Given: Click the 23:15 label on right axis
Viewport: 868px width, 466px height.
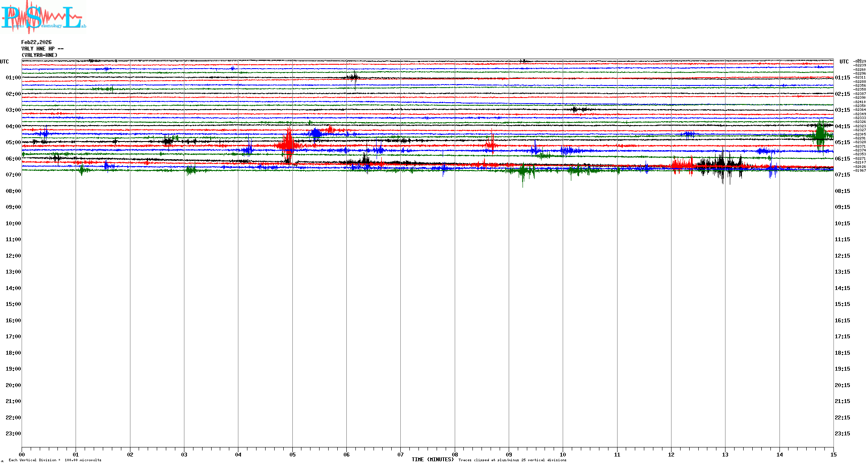Looking at the screenshot, I should click(x=842, y=434).
